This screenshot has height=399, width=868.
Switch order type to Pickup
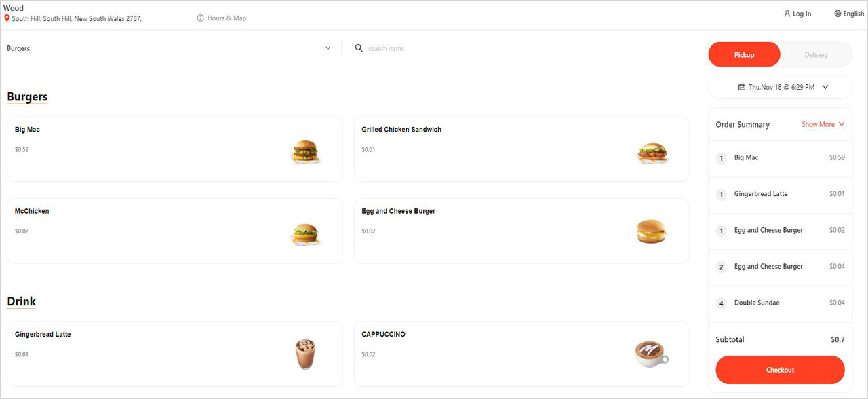(744, 55)
